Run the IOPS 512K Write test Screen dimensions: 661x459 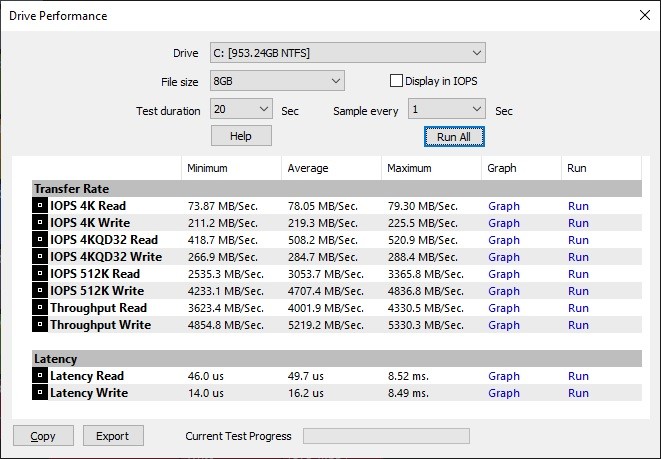(x=578, y=291)
